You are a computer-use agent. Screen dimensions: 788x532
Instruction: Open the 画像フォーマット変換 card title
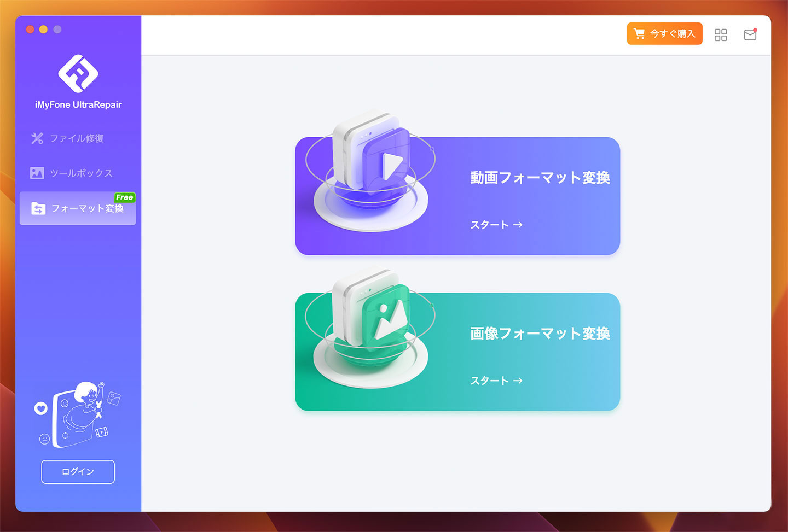[540, 334]
